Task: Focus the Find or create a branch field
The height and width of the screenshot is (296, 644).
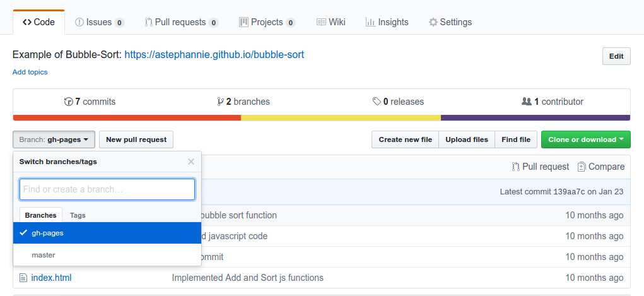Action: [107, 189]
